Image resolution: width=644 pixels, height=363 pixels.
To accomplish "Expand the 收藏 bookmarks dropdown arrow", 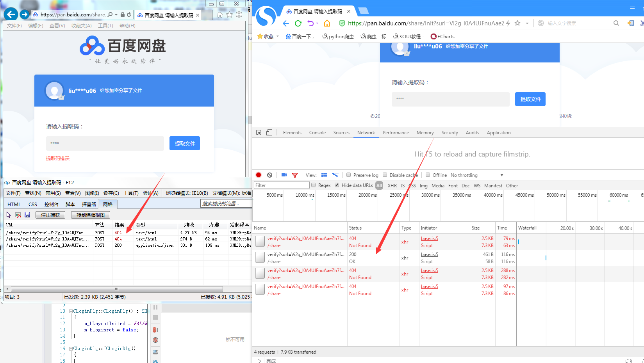I will click(278, 36).
